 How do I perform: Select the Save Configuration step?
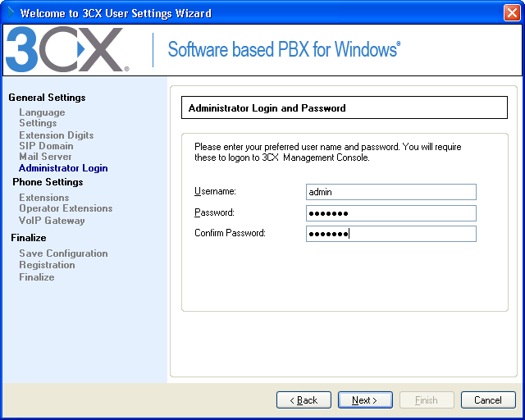point(63,253)
